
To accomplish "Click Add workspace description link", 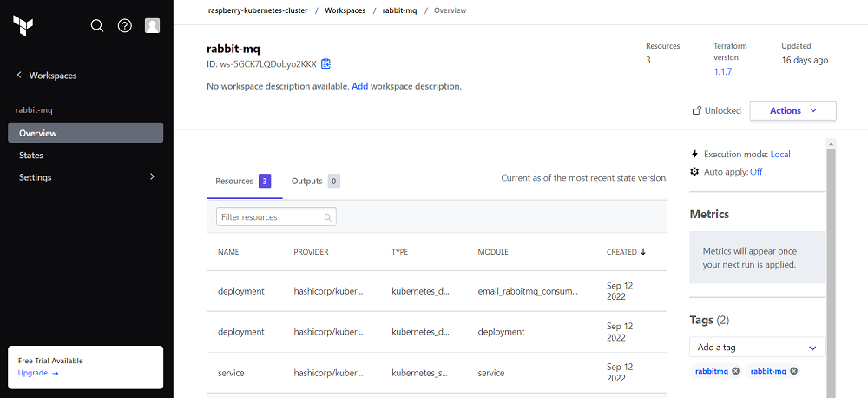I will point(360,87).
